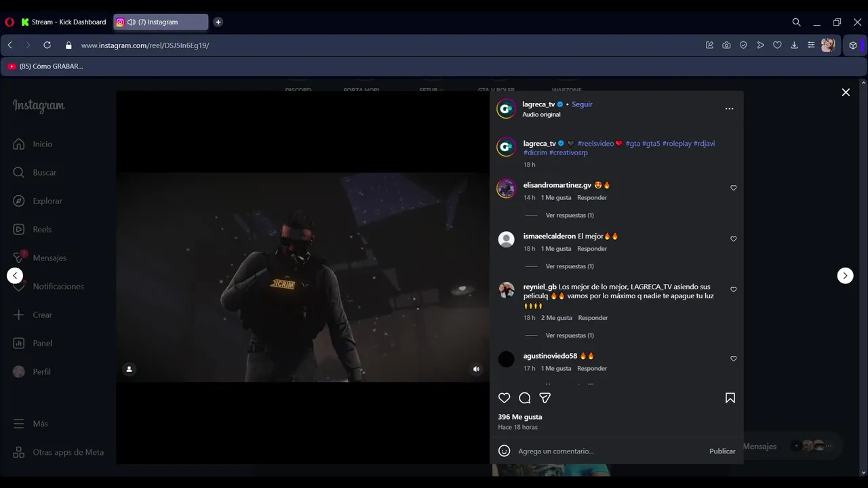Image resolution: width=868 pixels, height=488 pixels.
Task: Reply to reyniel_gb comment
Action: tap(593, 318)
